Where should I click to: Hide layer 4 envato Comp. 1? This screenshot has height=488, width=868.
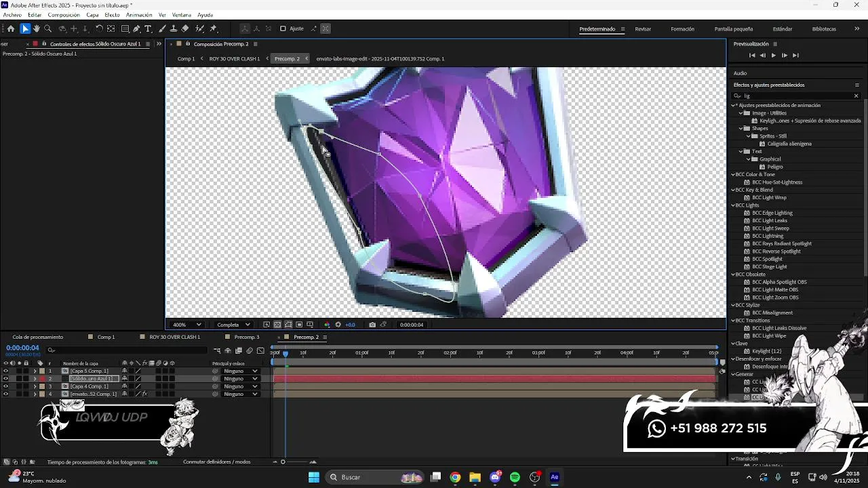coord(5,394)
